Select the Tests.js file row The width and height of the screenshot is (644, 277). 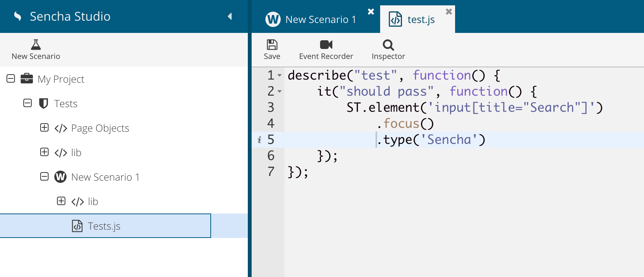(x=124, y=226)
